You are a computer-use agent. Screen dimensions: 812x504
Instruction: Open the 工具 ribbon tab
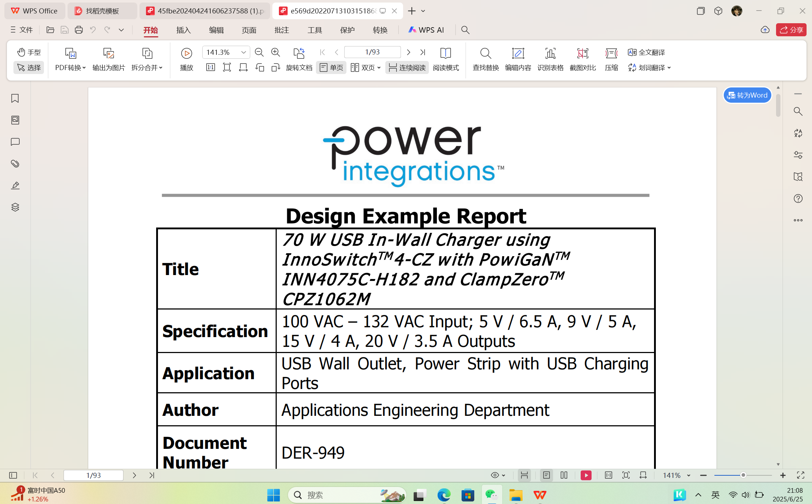point(315,30)
